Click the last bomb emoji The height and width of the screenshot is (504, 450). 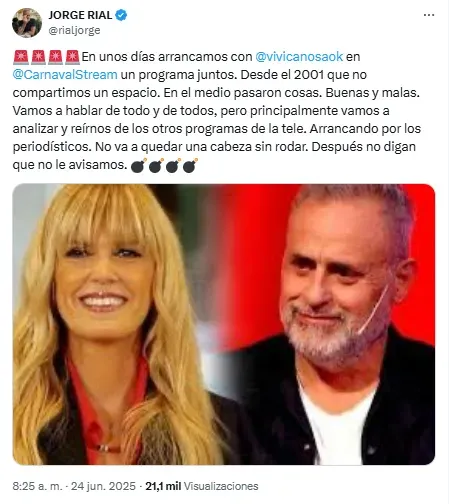[x=190, y=165]
